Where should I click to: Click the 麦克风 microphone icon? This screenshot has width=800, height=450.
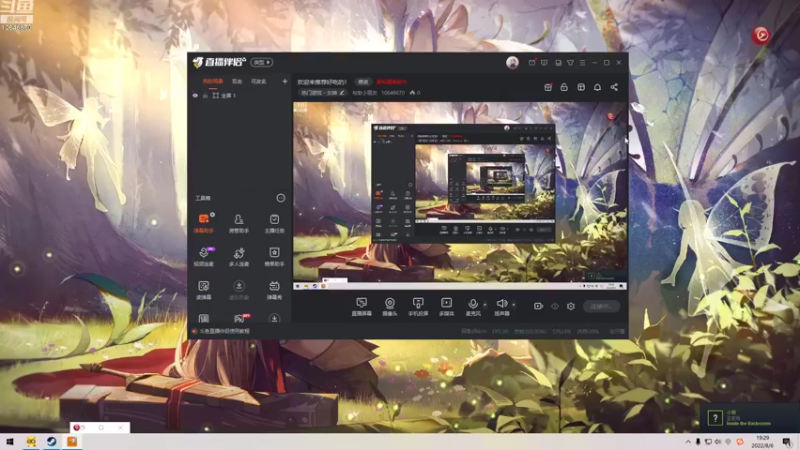pyautogui.click(x=473, y=304)
